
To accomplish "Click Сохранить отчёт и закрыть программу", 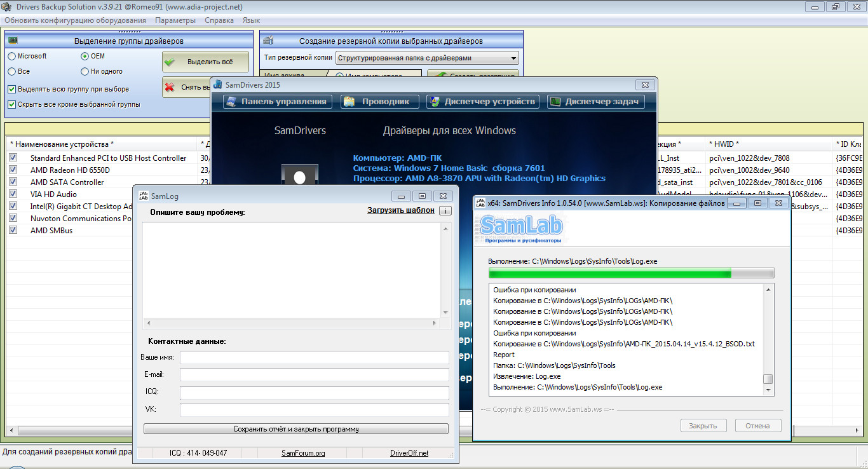I will 296,429.
